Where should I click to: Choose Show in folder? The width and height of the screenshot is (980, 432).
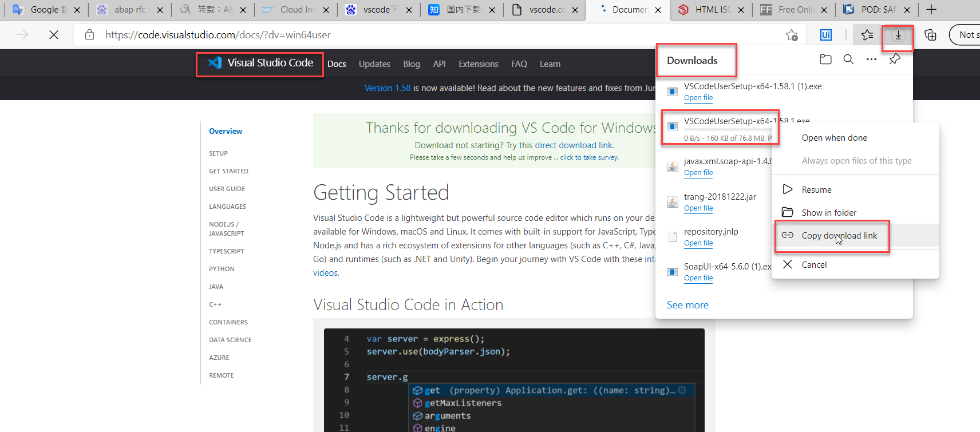(855, 213)
